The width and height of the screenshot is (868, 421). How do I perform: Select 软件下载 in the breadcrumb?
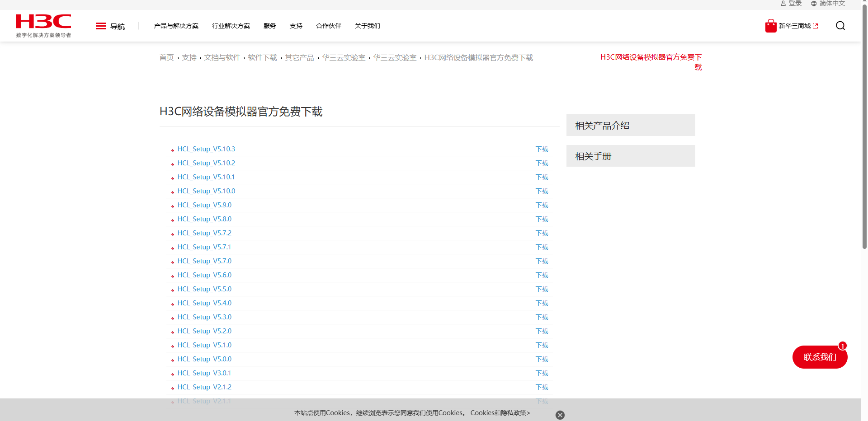[x=262, y=58]
